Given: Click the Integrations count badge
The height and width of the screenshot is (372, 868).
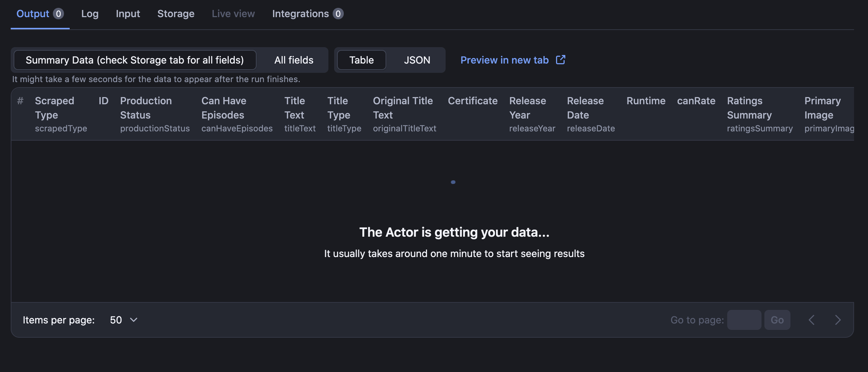Looking at the screenshot, I should pyautogui.click(x=338, y=14).
